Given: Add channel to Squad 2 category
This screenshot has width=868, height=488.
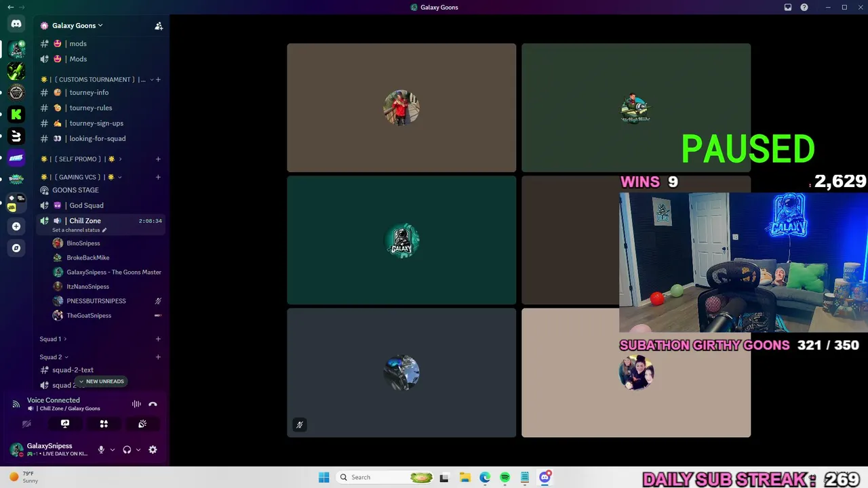Looking at the screenshot, I should tap(158, 357).
